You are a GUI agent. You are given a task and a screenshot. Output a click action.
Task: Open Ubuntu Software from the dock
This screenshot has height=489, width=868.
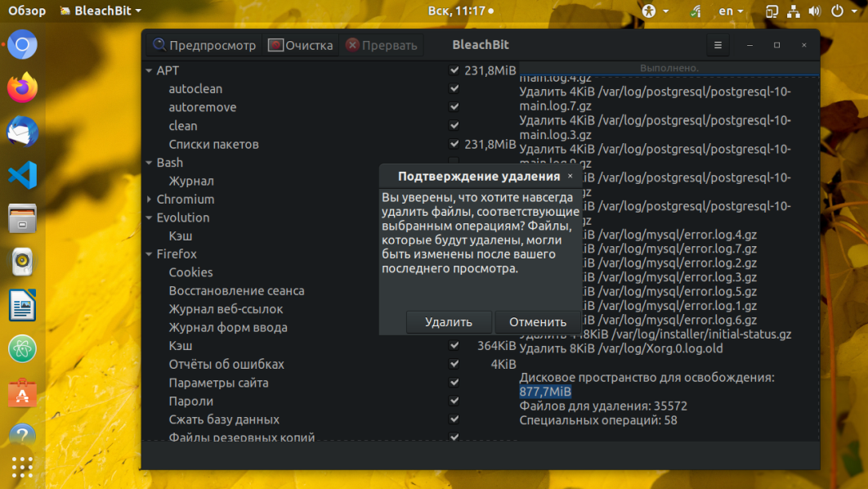click(x=22, y=393)
